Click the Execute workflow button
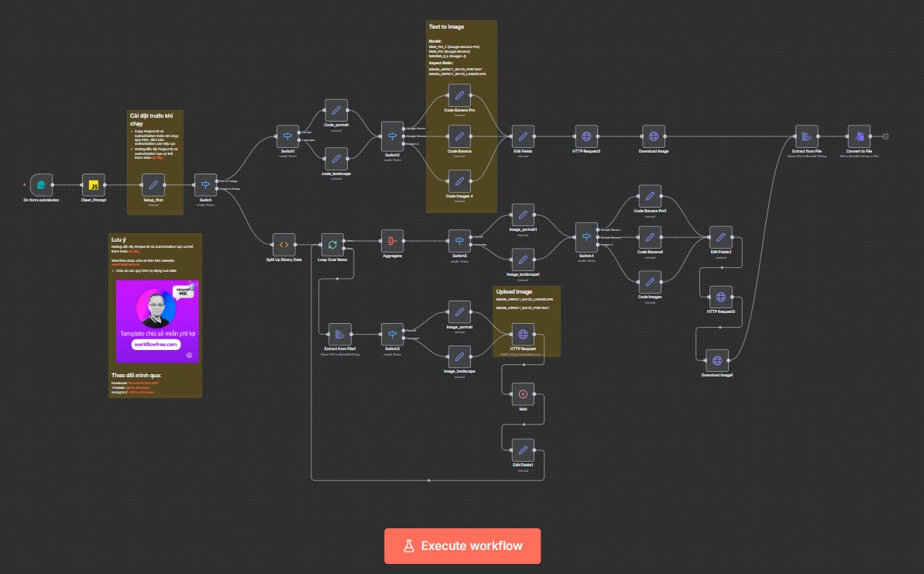The height and width of the screenshot is (574, 924). (462, 546)
